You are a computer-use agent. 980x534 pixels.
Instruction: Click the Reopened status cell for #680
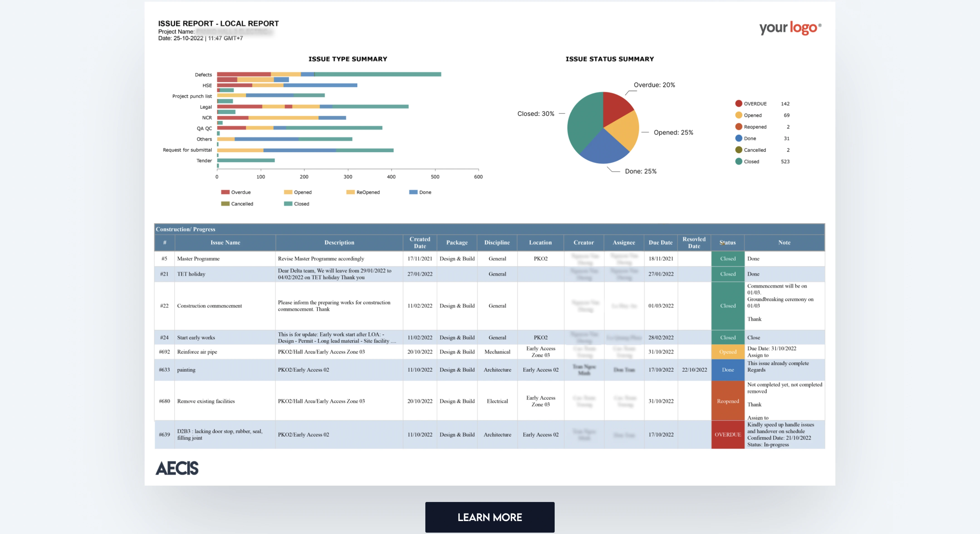727,401
